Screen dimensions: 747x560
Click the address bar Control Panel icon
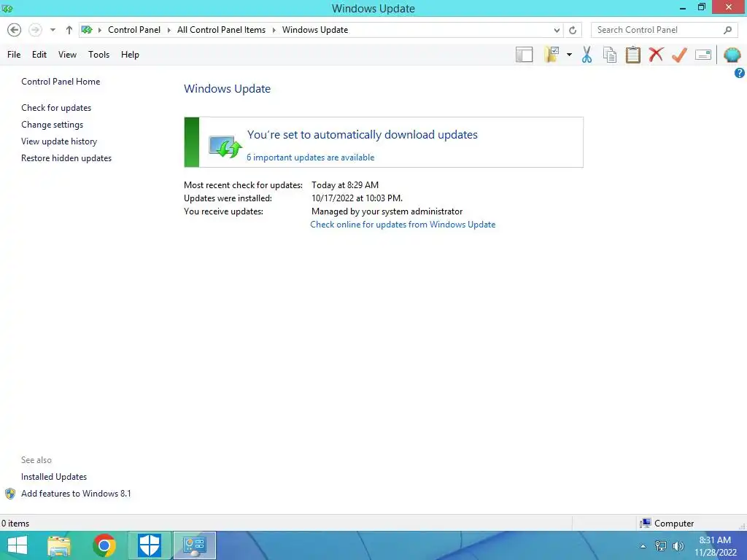click(87, 29)
